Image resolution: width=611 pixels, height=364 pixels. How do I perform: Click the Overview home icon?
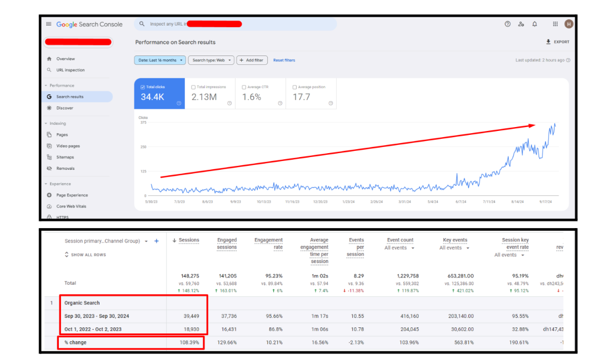click(x=49, y=59)
